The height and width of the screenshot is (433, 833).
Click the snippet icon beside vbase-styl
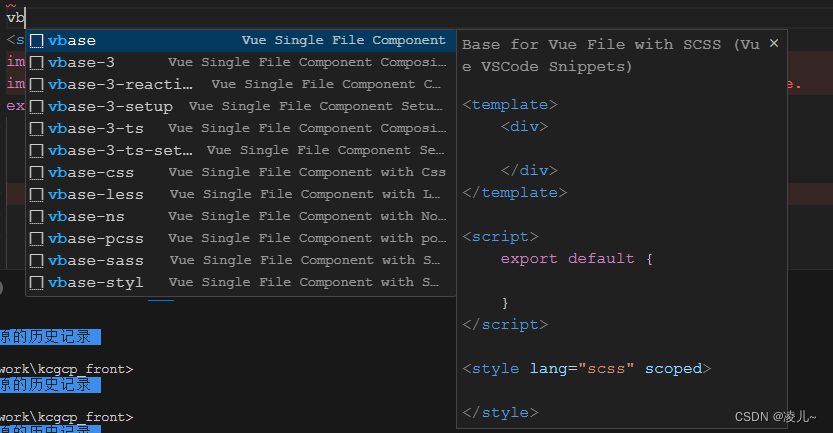36,283
